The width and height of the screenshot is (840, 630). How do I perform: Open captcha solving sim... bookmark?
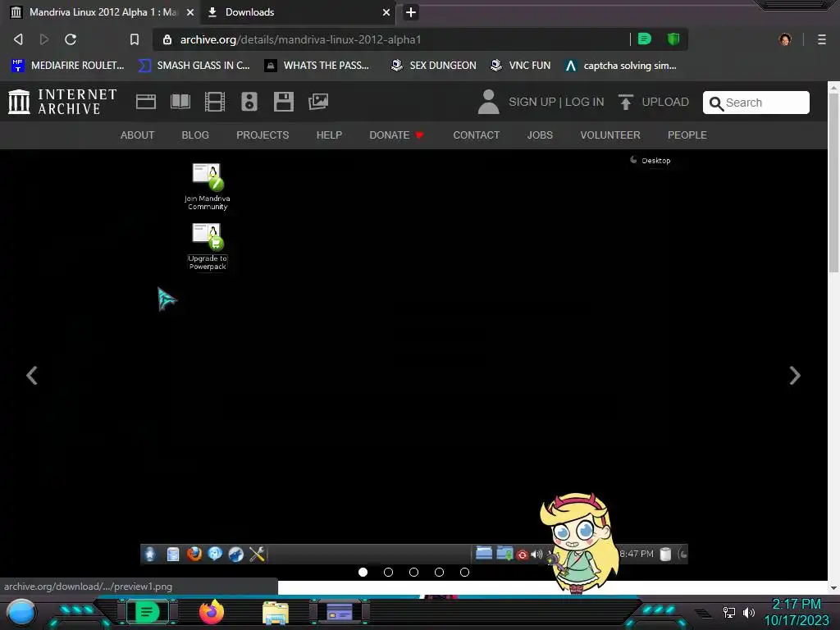621,66
